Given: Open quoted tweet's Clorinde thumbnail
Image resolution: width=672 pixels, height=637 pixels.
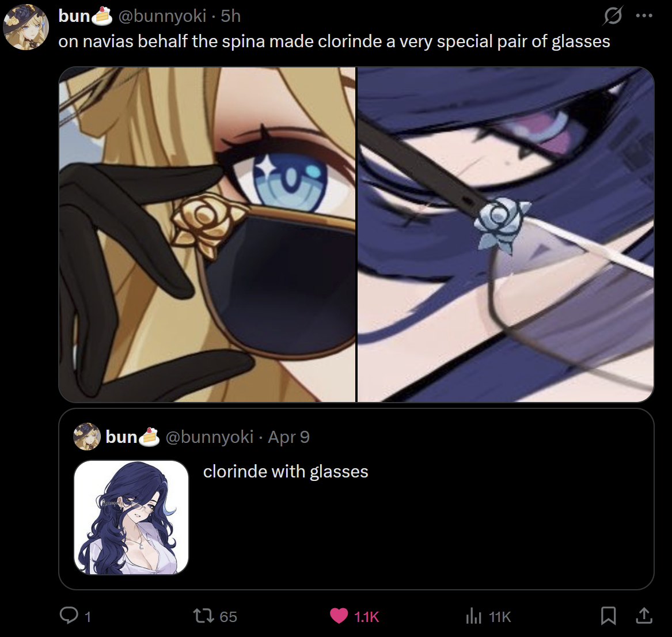Looking at the screenshot, I should click(x=131, y=517).
